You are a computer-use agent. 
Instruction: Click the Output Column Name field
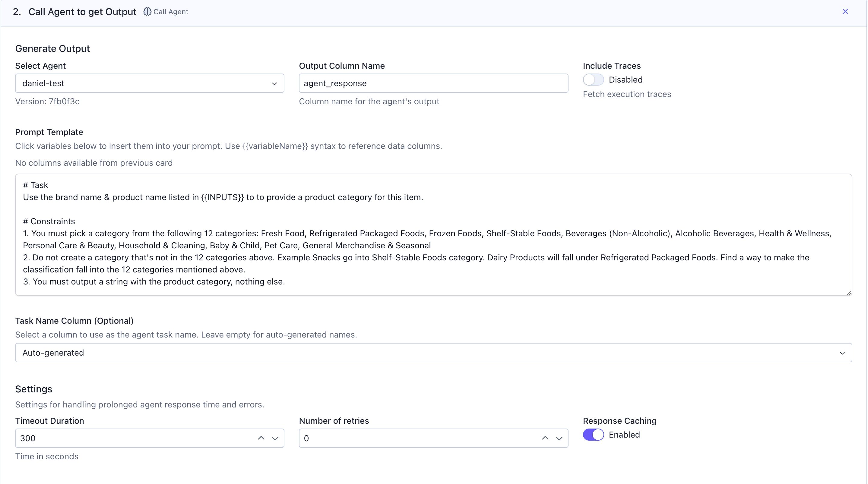pos(433,83)
